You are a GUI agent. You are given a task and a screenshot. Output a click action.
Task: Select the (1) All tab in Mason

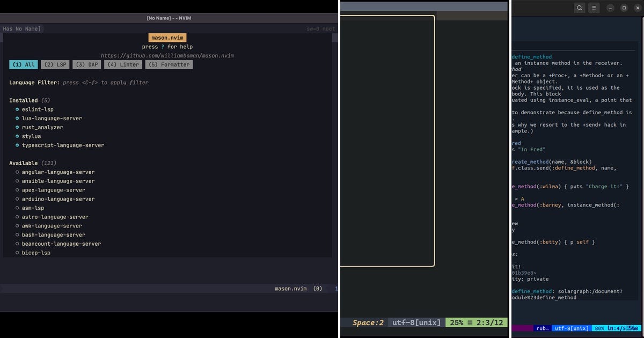tap(23, 64)
